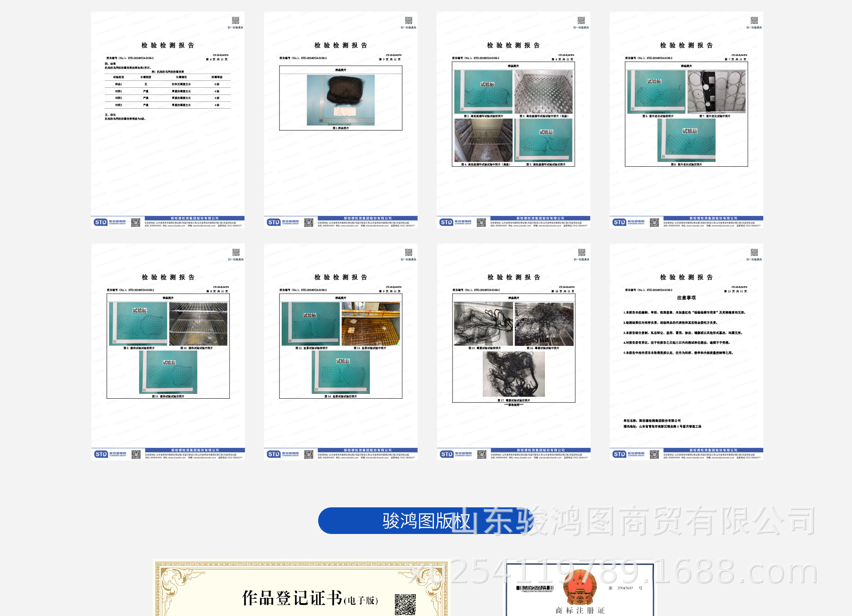Image resolution: width=852 pixels, height=616 pixels.
Task: Click STD logo on results table page footer
Action: [x=101, y=222]
